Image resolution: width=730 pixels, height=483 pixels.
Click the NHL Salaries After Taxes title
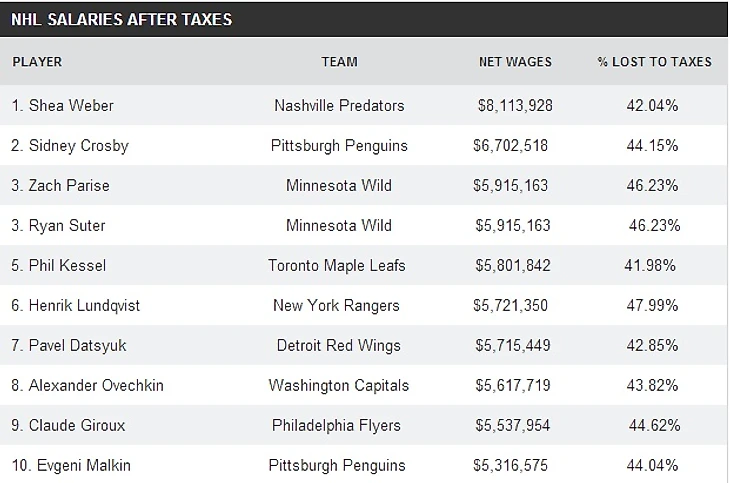pos(124,18)
